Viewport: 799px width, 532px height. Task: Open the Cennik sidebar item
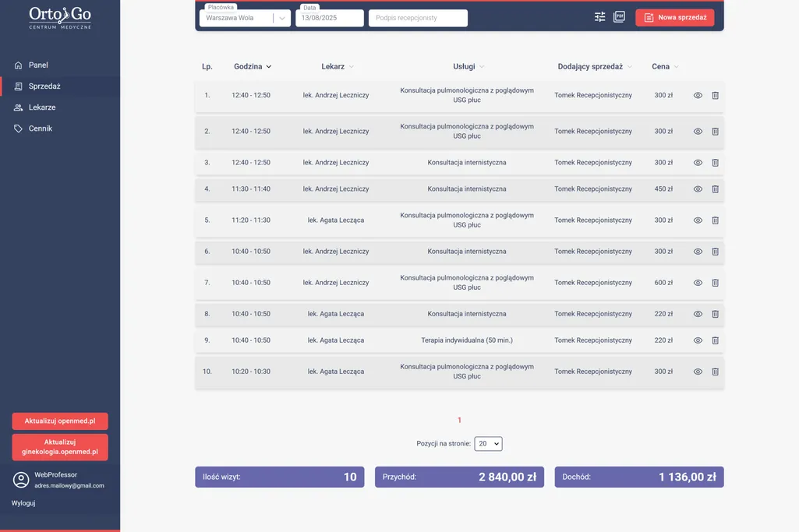pyautogui.click(x=40, y=129)
